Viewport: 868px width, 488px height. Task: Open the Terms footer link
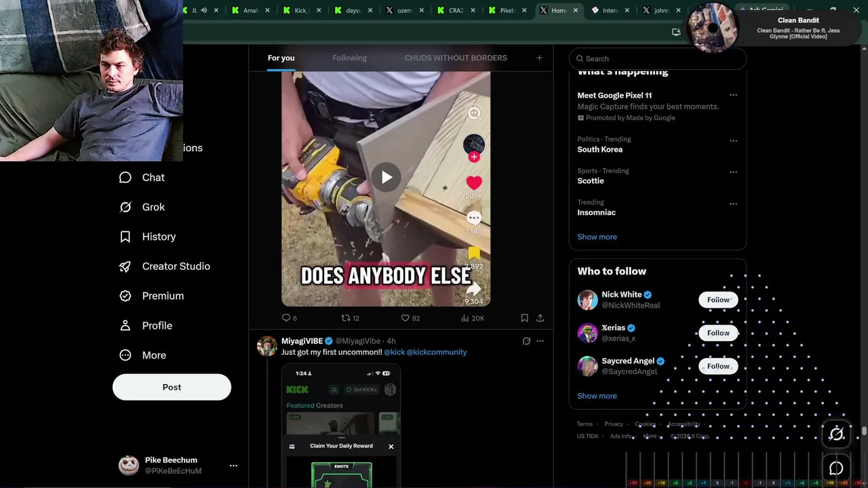point(585,424)
